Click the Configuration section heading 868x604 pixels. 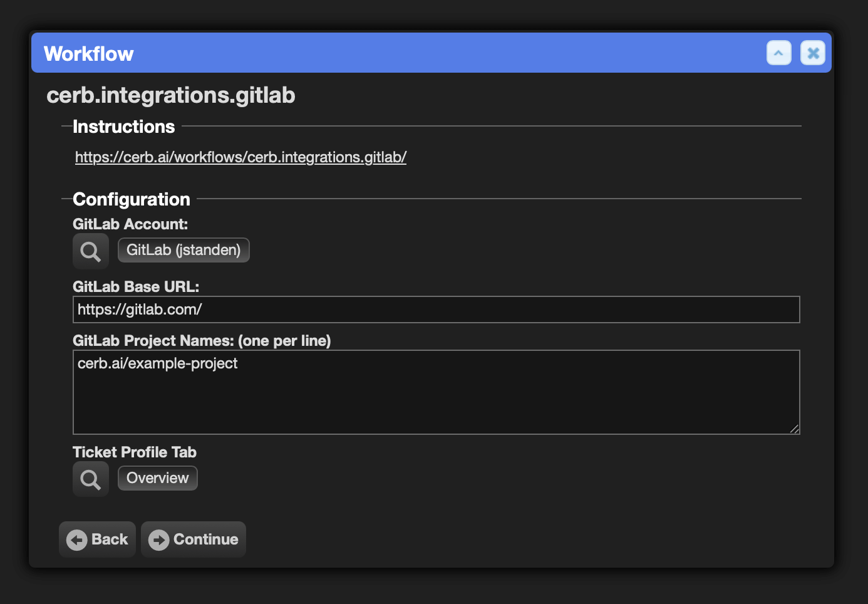click(132, 199)
